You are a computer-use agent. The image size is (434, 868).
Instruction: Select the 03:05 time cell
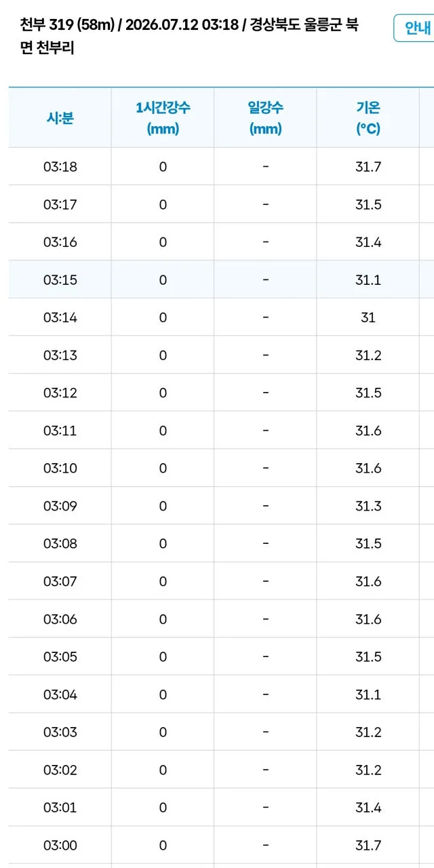60,656
